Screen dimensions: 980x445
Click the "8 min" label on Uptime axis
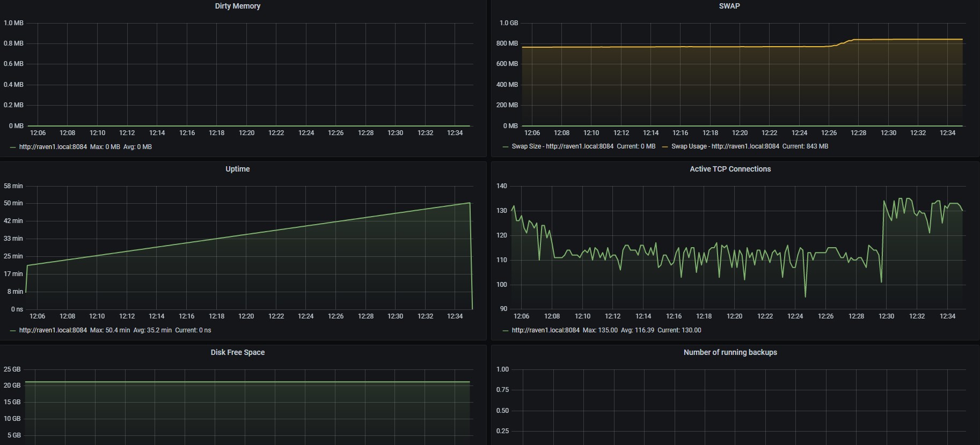pyautogui.click(x=15, y=292)
